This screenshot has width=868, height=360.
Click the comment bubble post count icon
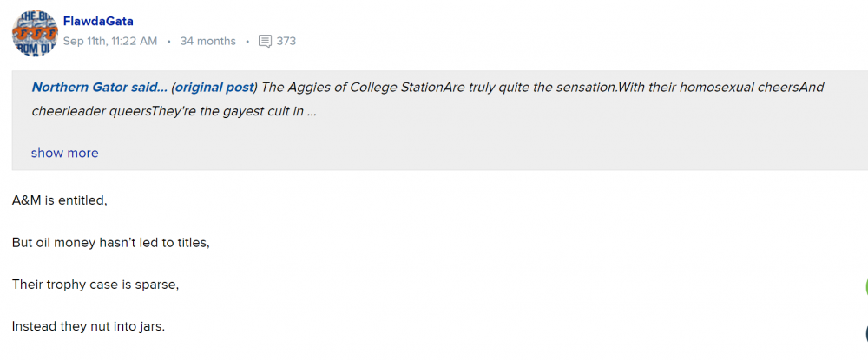[x=266, y=41]
